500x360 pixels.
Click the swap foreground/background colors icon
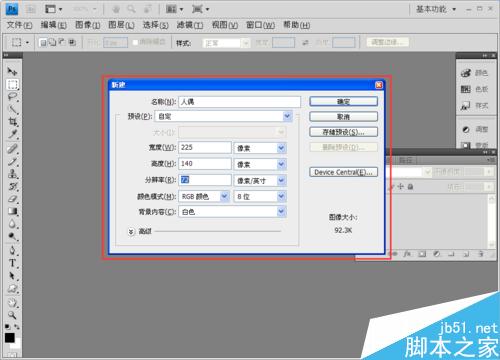pos(16,327)
